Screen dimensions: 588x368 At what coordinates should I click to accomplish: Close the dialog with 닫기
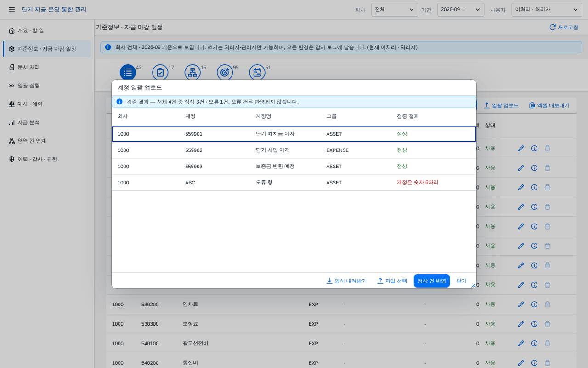(x=462, y=281)
